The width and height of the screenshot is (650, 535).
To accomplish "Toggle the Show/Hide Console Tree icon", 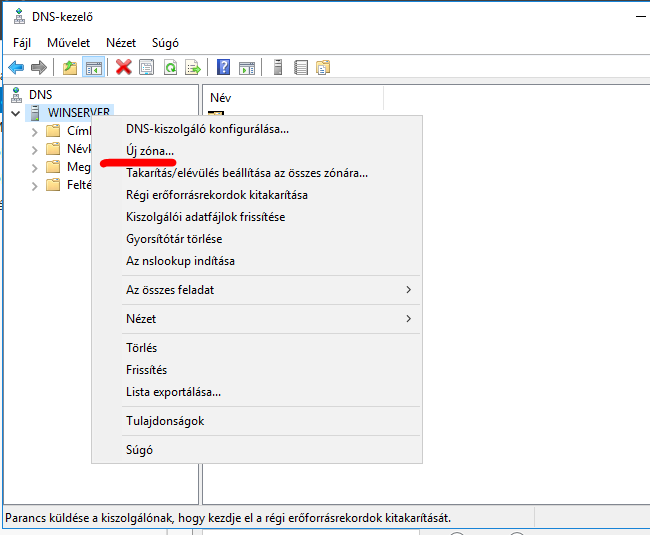I will click(93, 67).
